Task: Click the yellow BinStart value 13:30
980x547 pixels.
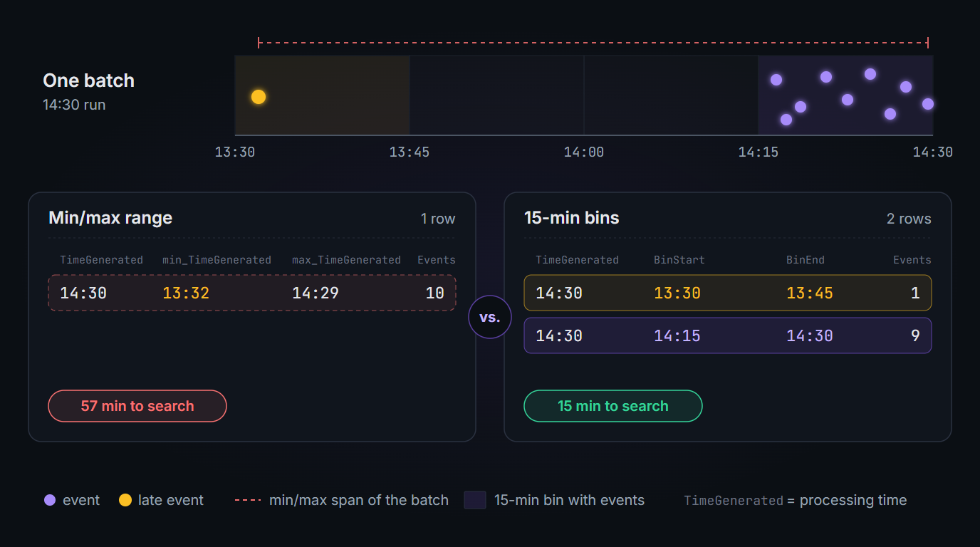Action: [677, 293]
